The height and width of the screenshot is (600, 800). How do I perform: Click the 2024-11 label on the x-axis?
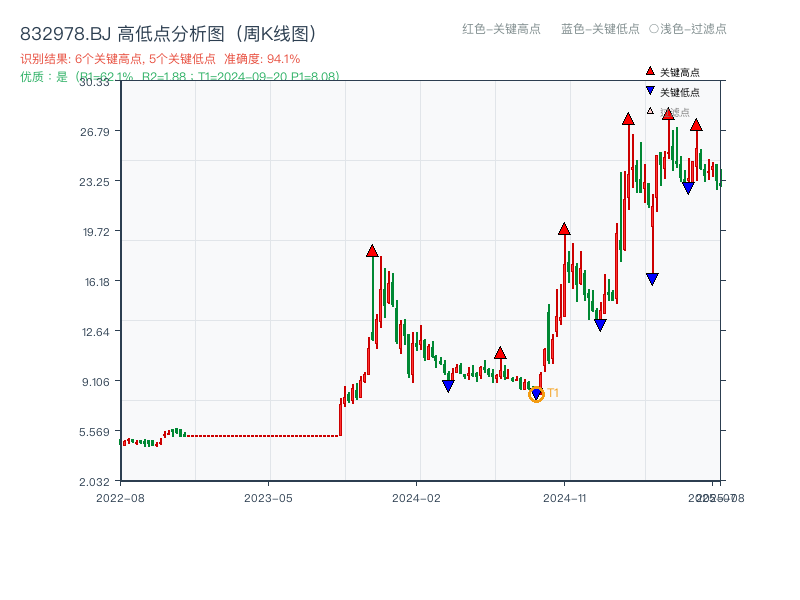point(565,496)
